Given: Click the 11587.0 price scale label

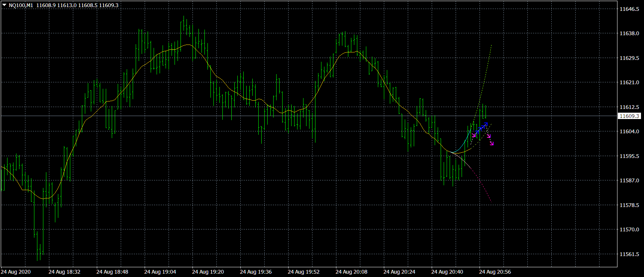Looking at the screenshot, I should 629,180.
